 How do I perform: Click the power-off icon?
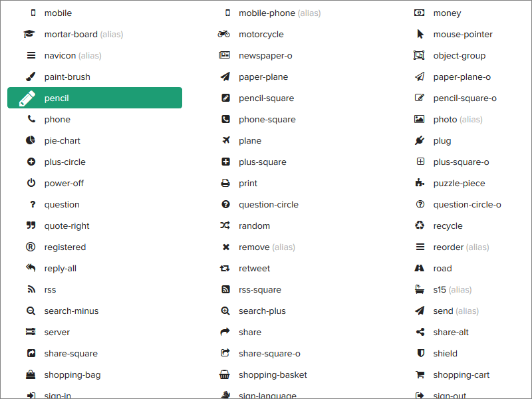coord(31,184)
